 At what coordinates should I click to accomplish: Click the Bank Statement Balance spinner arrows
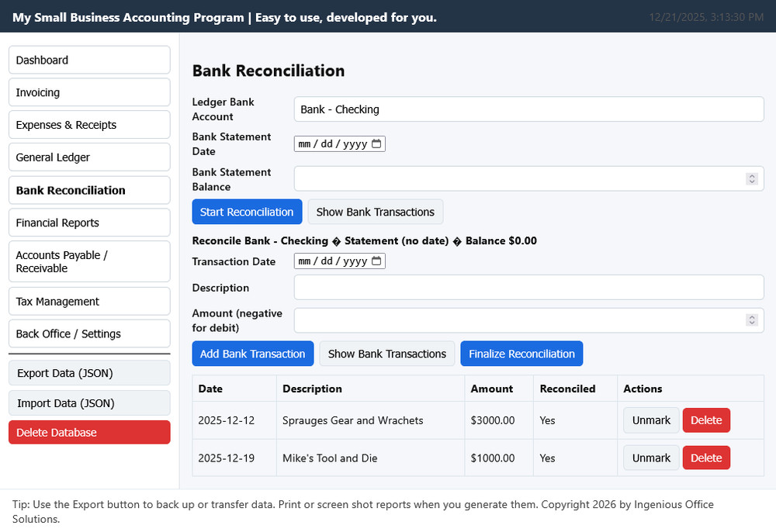coord(751,179)
